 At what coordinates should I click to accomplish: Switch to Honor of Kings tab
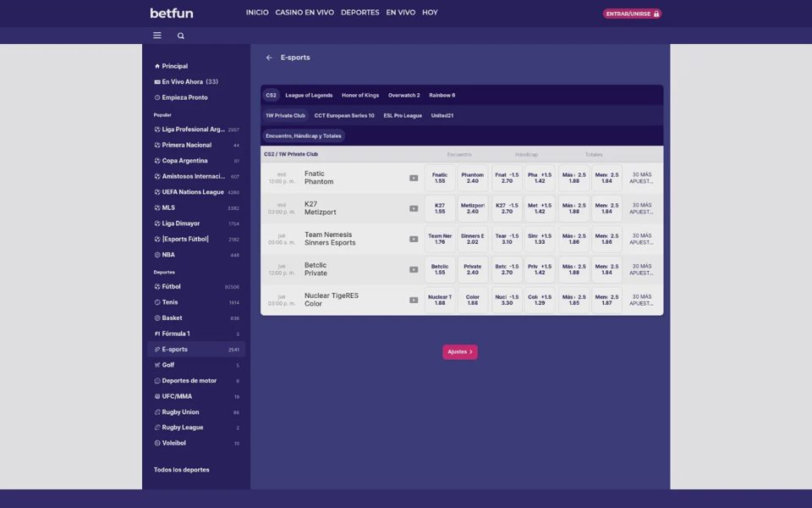pyautogui.click(x=360, y=96)
